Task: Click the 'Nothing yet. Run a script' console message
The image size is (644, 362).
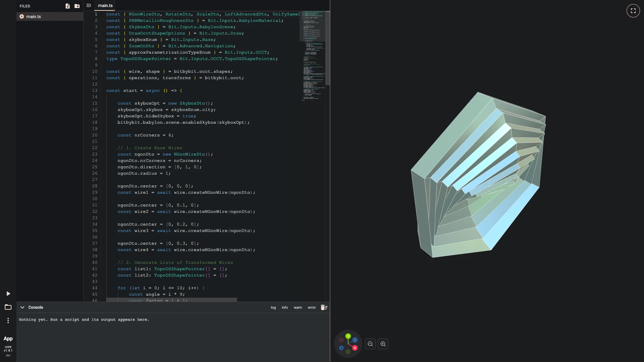Action: point(84,320)
